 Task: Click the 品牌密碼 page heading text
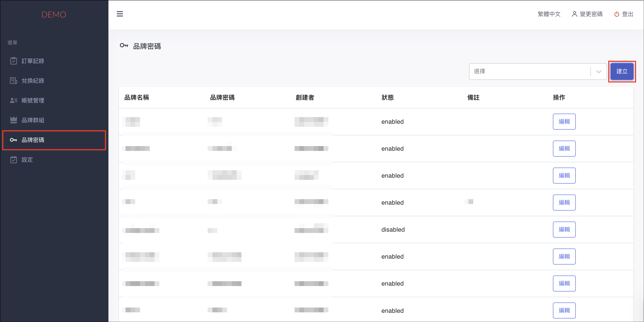click(x=147, y=46)
